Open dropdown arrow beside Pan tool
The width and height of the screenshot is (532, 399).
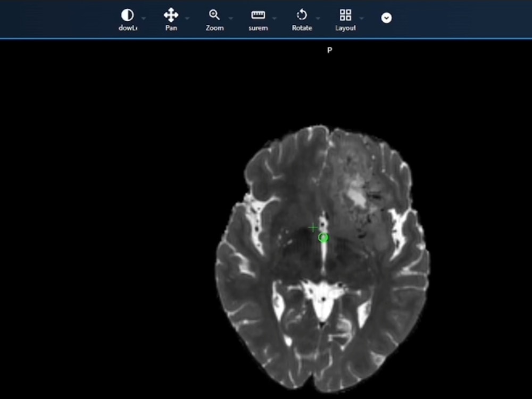(187, 18)
